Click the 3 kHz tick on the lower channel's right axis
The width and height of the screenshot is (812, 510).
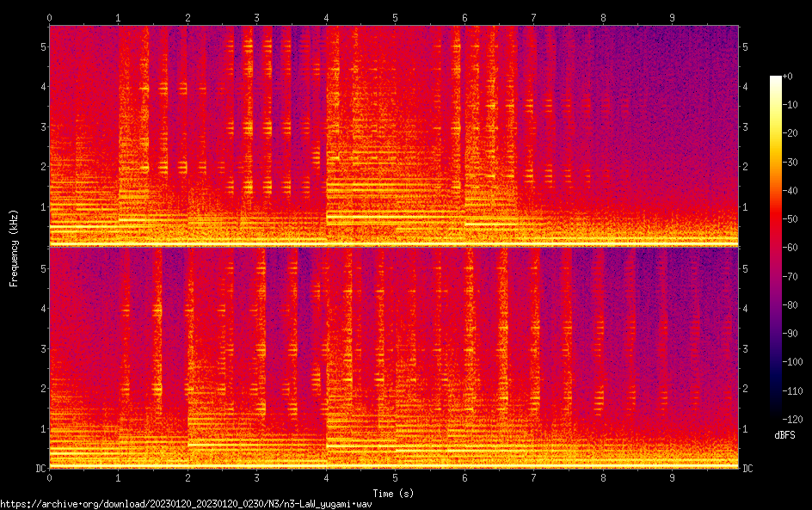click(747, 348)
